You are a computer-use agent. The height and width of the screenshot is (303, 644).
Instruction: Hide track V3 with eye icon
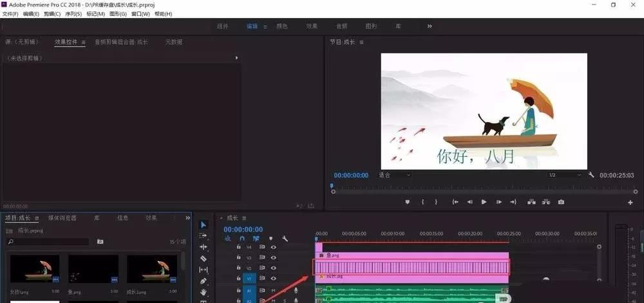(x=273, y=258)
